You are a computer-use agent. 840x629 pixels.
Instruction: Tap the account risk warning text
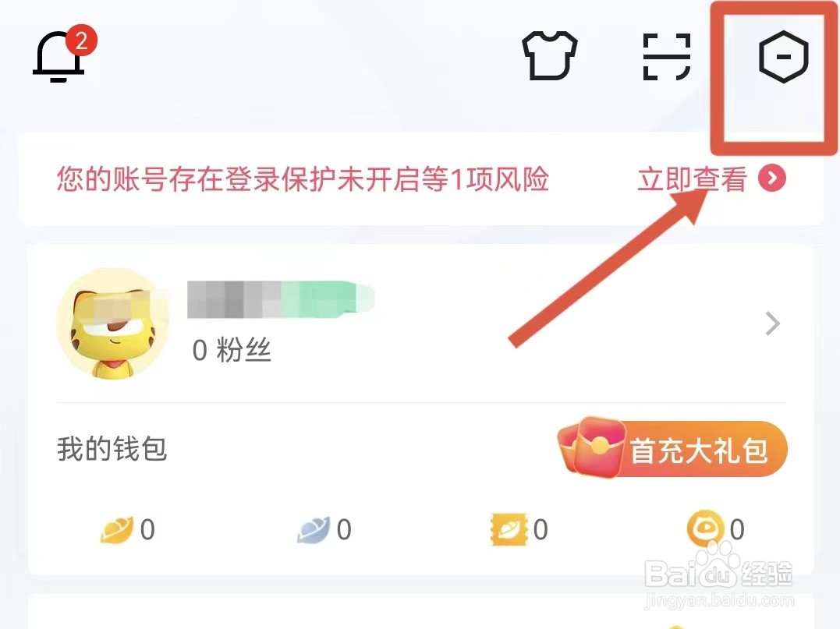click(x=303, y=178)
